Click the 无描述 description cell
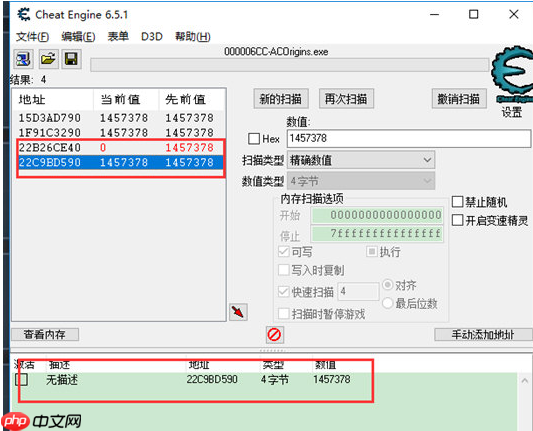533x431 pixels. [x=62, y=379]
